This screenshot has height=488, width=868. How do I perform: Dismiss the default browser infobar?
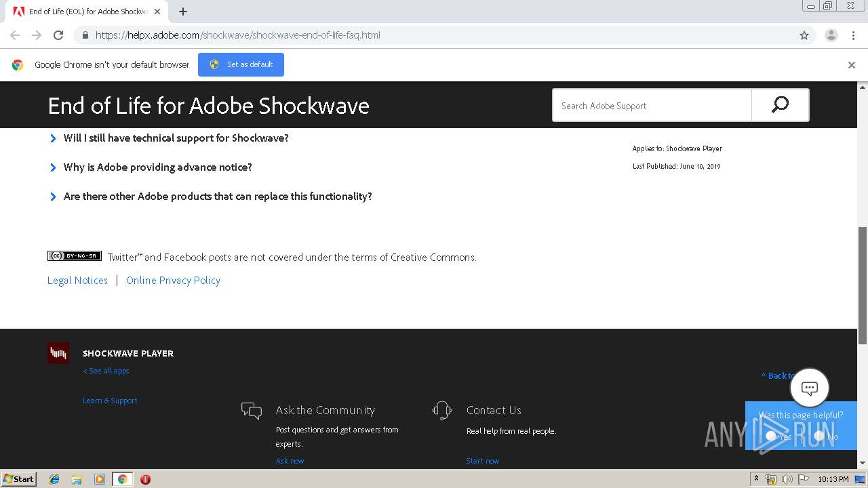(x=852, y=65)
